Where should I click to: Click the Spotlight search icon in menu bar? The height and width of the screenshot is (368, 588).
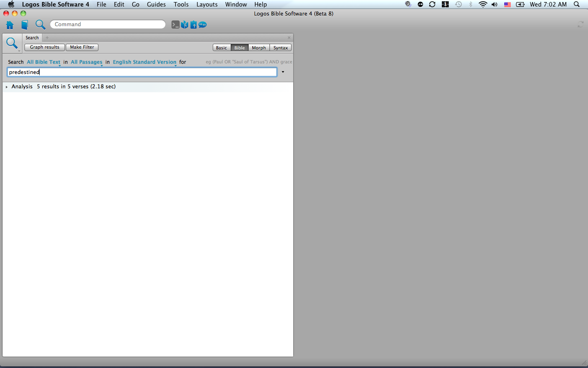(x=577, y=4)
